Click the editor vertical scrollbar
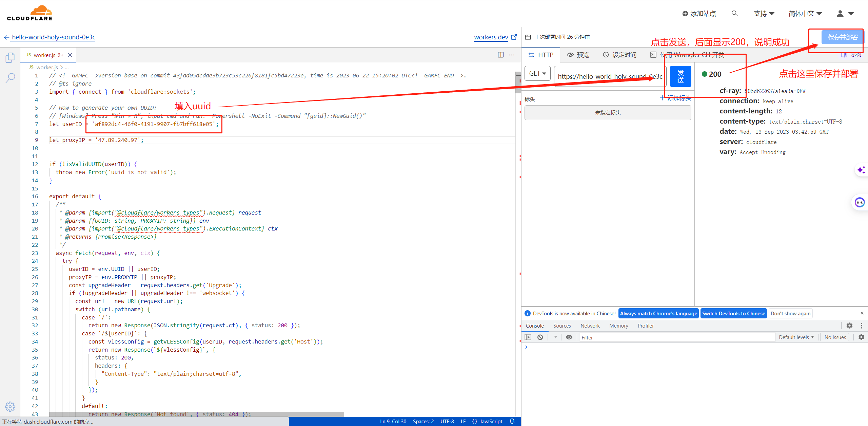 518,82
